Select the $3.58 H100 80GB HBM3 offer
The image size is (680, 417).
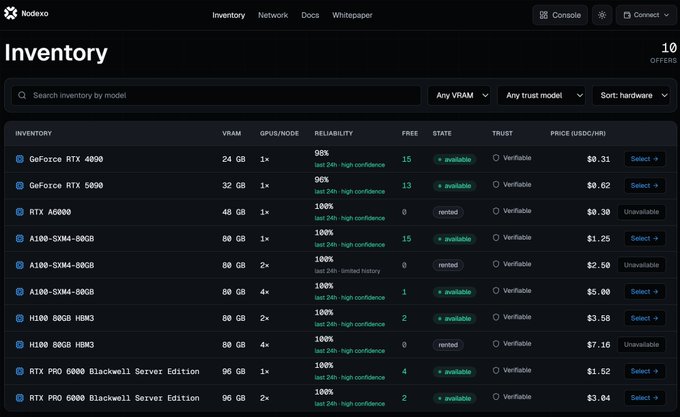[644, 318]
